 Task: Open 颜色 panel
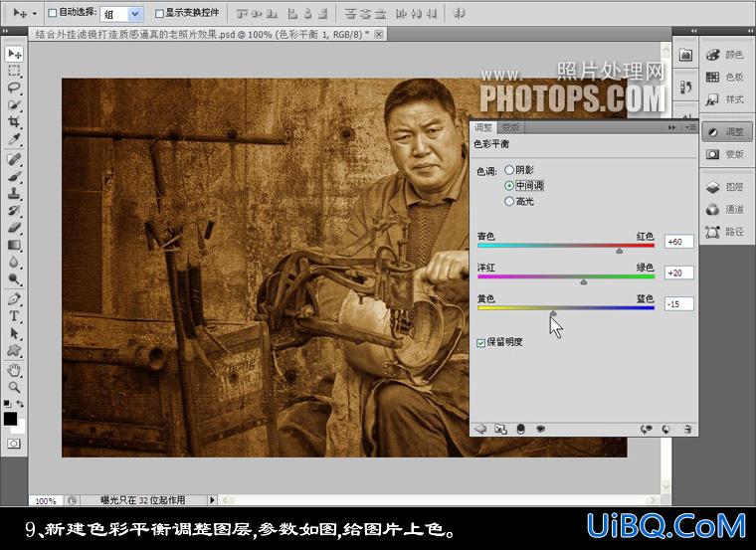(727, 55)
